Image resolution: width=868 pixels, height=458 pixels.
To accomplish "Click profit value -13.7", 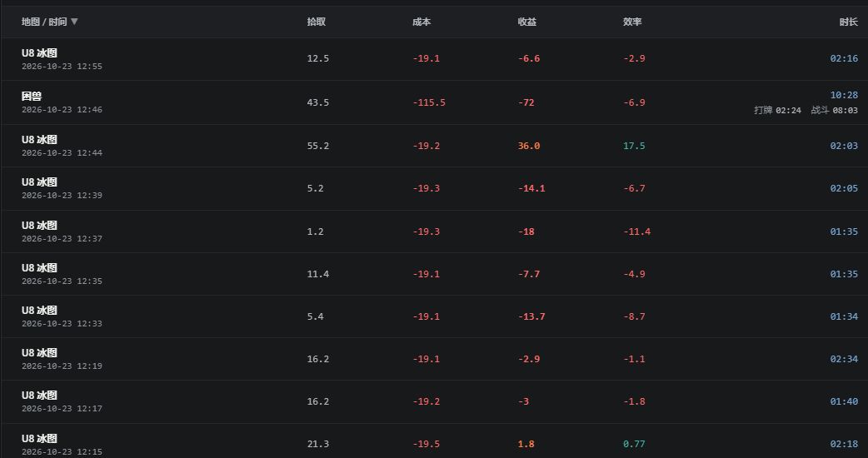I will click(531, 316).
